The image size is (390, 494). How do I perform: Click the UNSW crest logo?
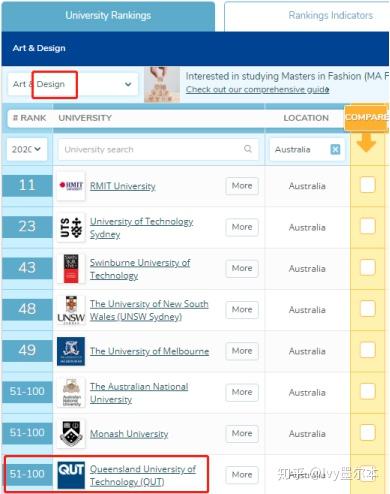click(71, 310)
